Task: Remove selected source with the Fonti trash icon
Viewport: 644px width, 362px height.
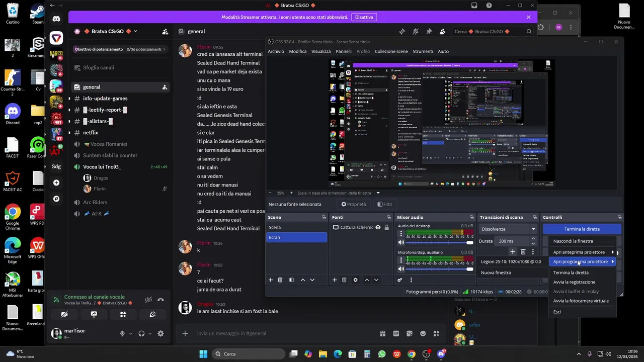Action: pyautogui.click(x=344, y=280)
